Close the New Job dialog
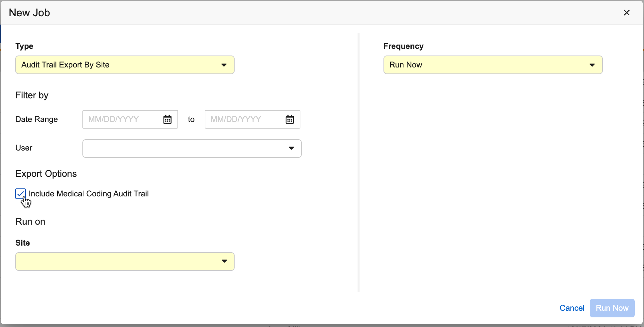 [626, 13]
